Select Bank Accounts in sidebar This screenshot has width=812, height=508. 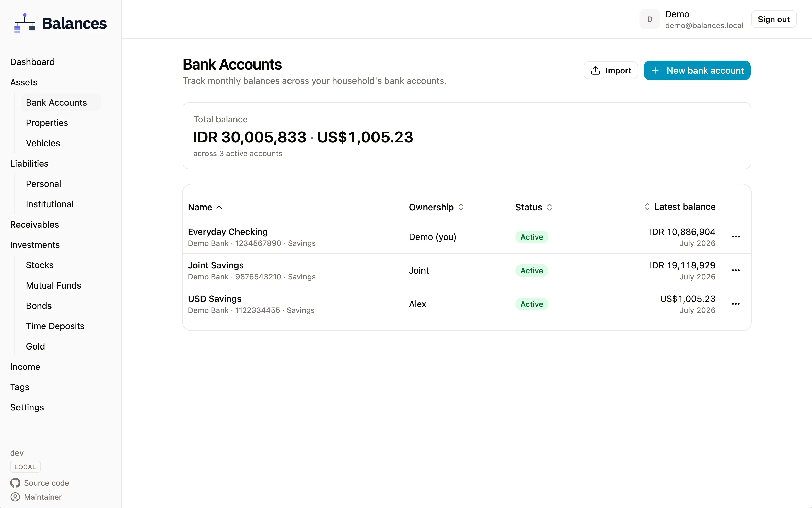tap(60, 102)
